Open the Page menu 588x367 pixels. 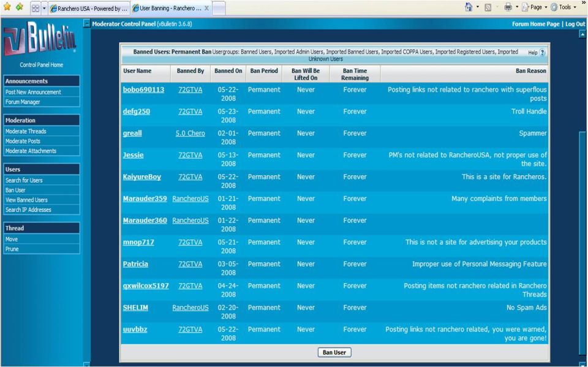pyautogui.click(x=535, y=7)
